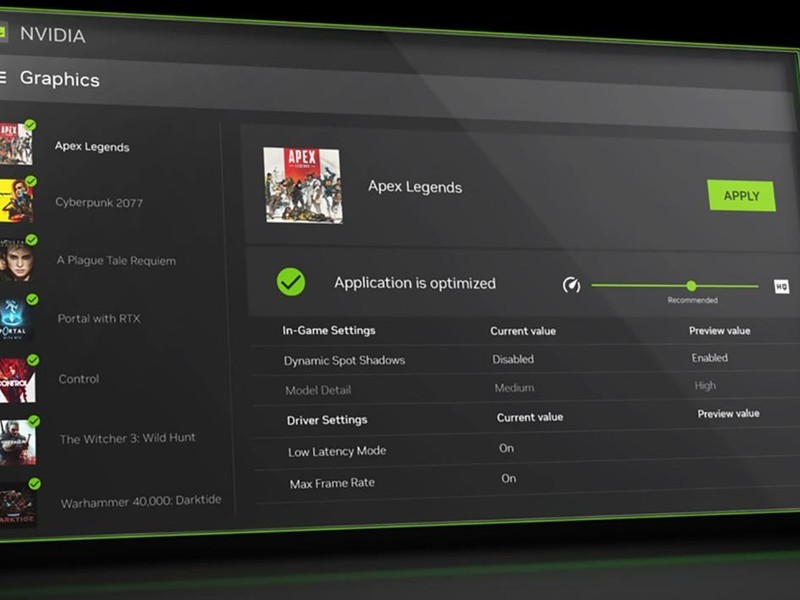The width and height of the screenshot is (800, 600).
Task: Click Low Latency Mode's On value
Action: click(x=507, y=448)
